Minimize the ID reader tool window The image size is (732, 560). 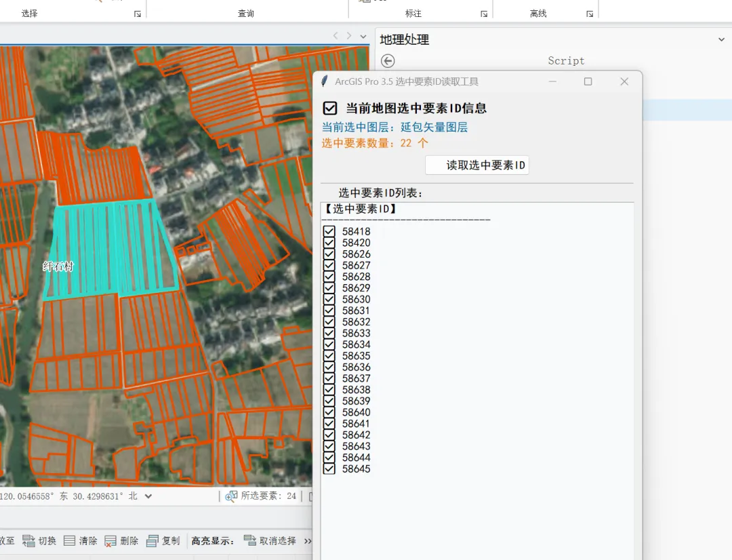coord(552,81)
